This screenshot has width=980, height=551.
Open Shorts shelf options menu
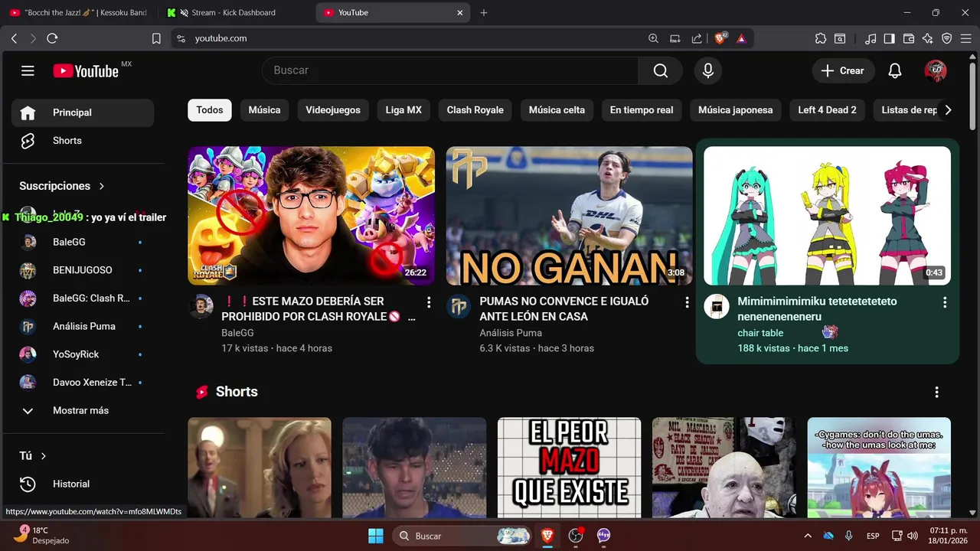(936, 392)
